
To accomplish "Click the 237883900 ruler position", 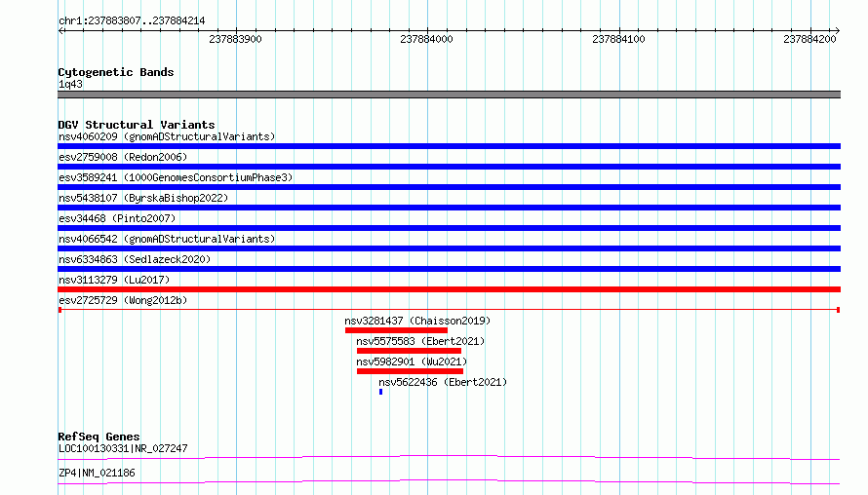I will tap(235, 39).
